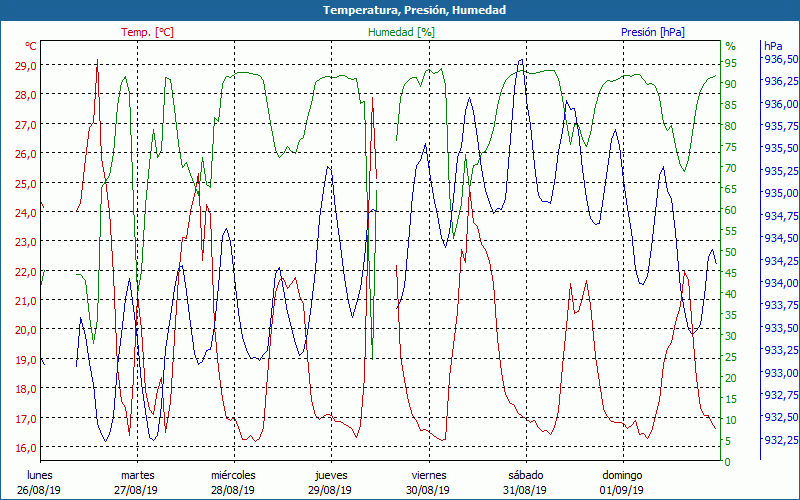
Task: Click the 'sábado 31/08/19' date label
Action: 525,483
